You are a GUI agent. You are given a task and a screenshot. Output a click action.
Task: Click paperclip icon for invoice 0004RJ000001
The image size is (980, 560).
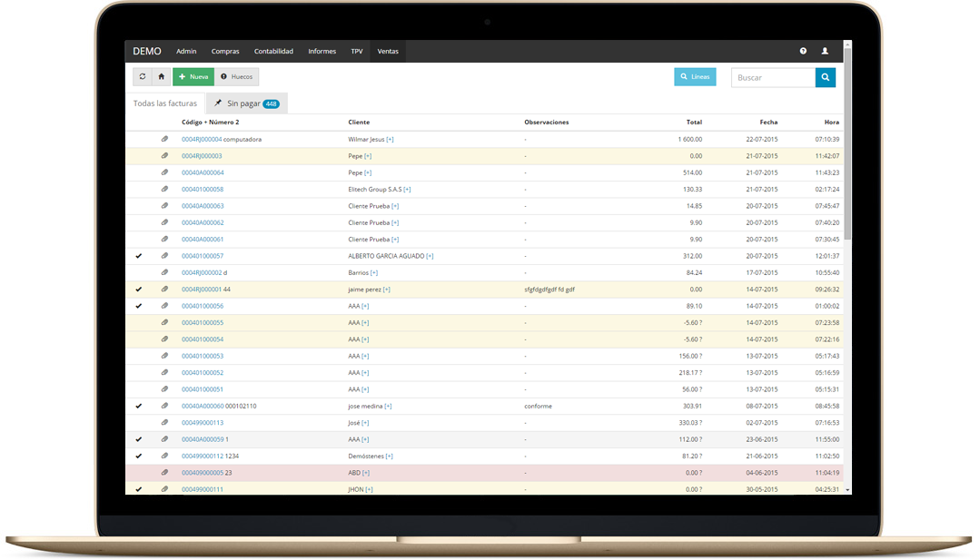point(164,289)
